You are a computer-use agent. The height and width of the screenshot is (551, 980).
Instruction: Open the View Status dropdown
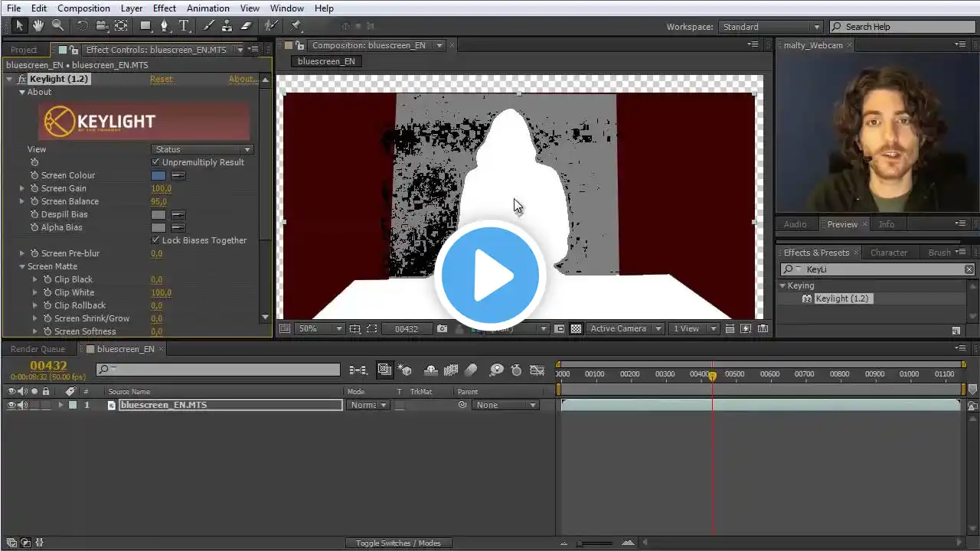click(203, 149)
